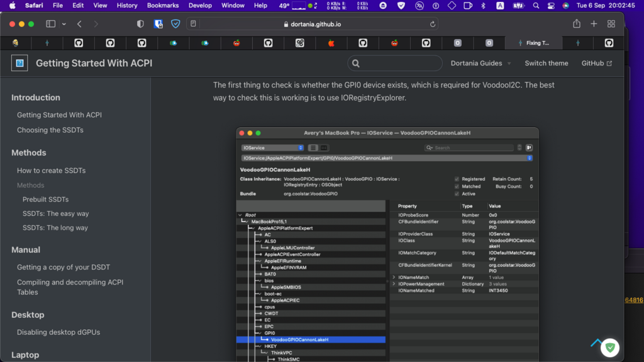Image resolution: width=644 pixels, height=362 pixels.
Task: Open the Prebuilt SSDTs sidebar link
Action: (45, 200)
